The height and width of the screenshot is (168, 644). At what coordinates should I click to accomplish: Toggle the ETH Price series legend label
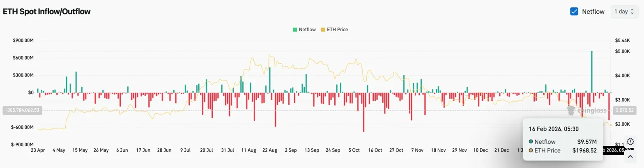337,30
